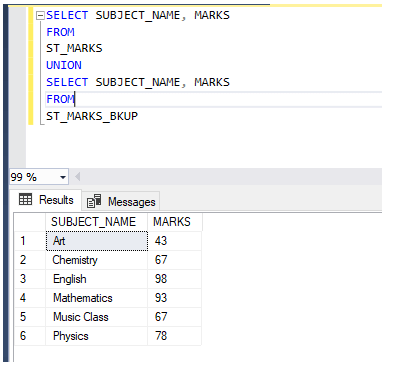
Task: Click the first FROM keyword
Action: (60, 32)
